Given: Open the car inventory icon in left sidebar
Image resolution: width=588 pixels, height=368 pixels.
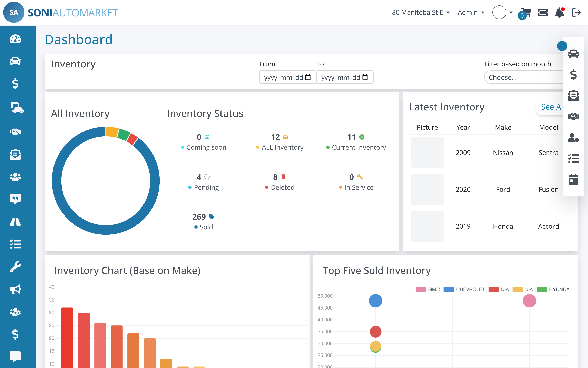Looking at the screenshot, I should coord(15,61).
